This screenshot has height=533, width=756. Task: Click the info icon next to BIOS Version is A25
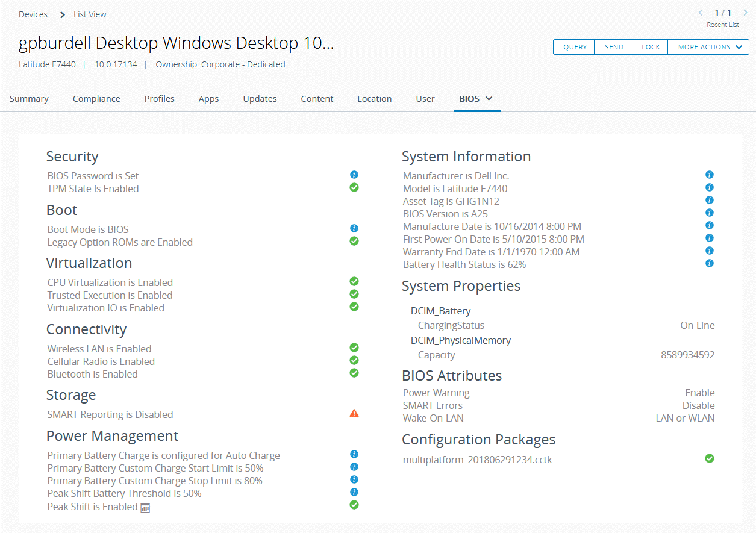tap(710, 212)
